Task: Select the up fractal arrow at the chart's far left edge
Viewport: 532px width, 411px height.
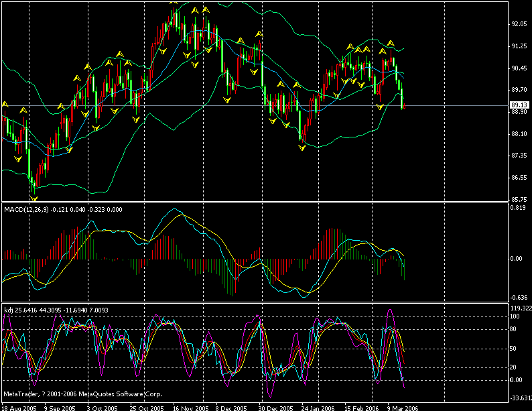Action: [x=5, y=103]
